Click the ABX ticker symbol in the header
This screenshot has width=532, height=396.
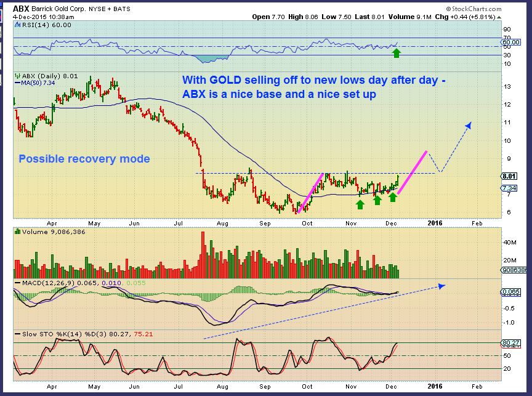(21, 8)
